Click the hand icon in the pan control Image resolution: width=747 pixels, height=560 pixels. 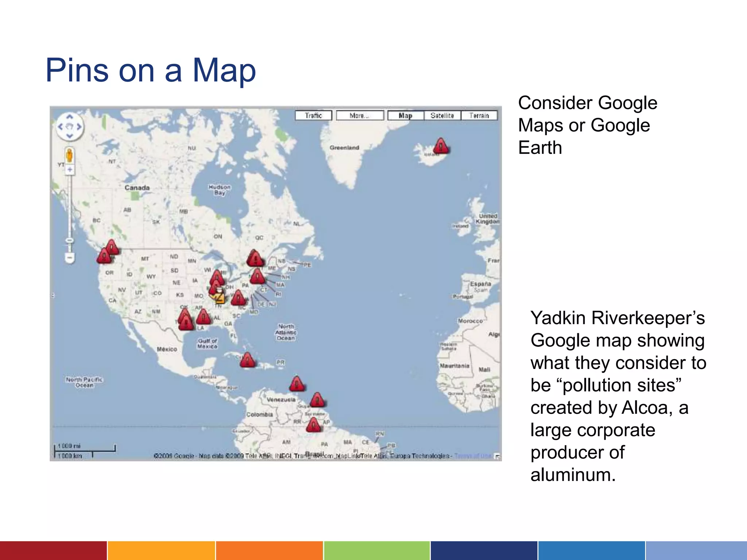pos(70,127)
